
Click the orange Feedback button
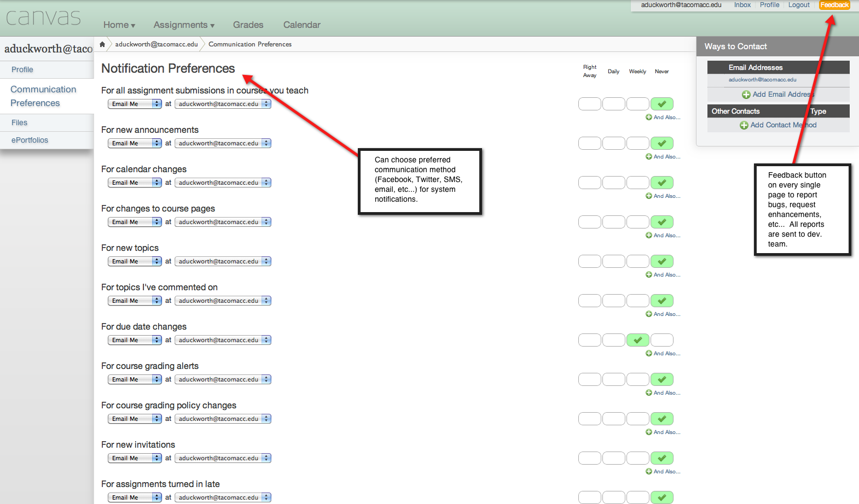tap(834, 5)
